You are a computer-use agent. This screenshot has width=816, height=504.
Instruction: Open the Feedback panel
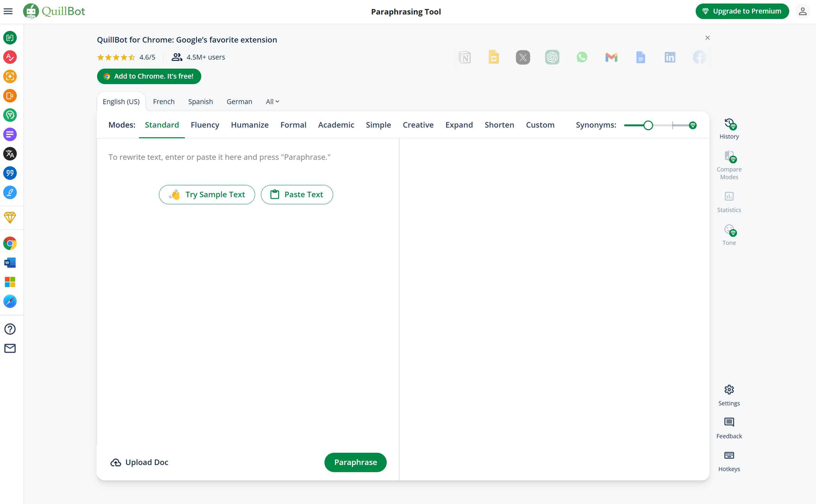click(729, 428)
